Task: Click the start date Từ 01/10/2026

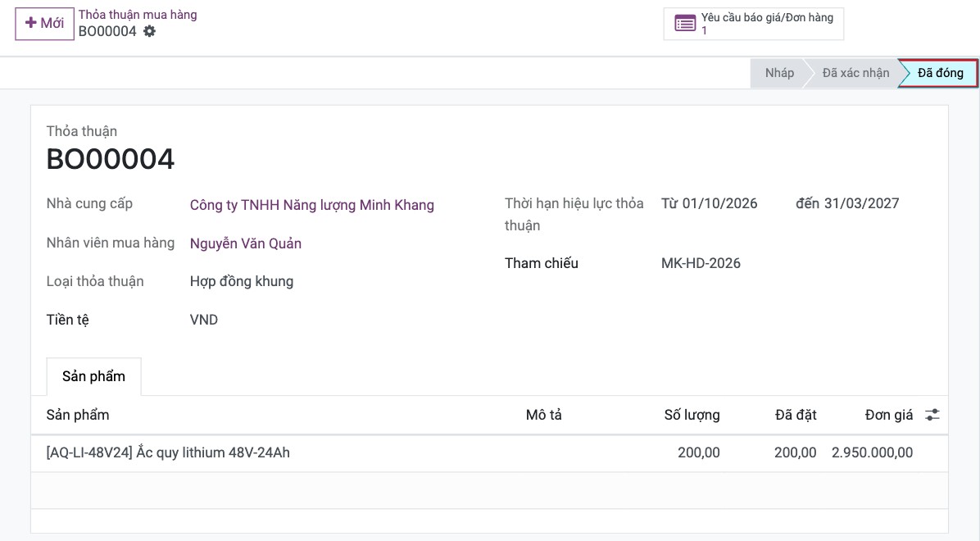Action: pyautogui.click(x=710, y=203)
